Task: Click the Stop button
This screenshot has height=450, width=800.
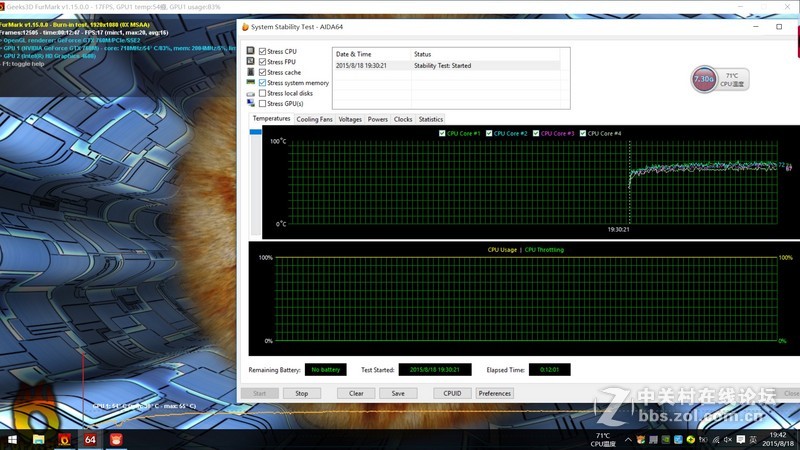Action: pos(302,393)
